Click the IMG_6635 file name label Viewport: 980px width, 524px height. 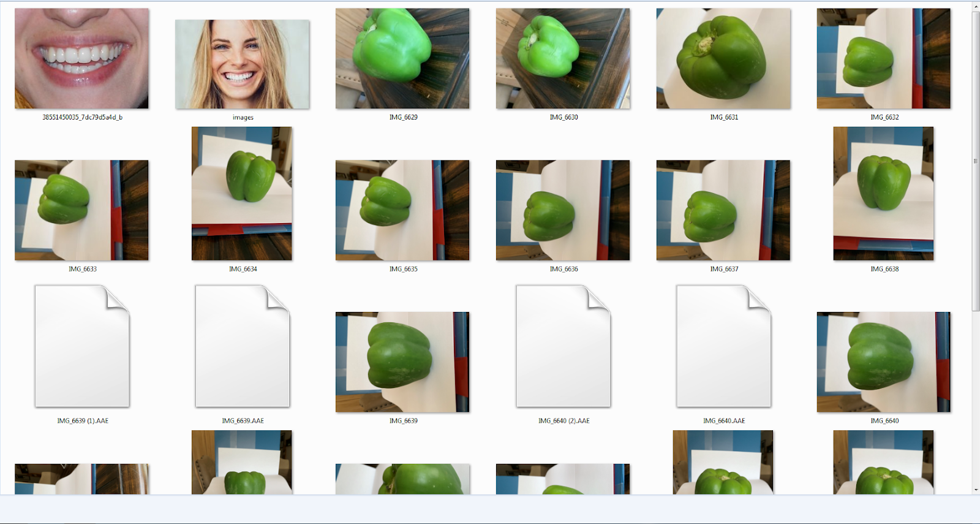pos(404,269)
